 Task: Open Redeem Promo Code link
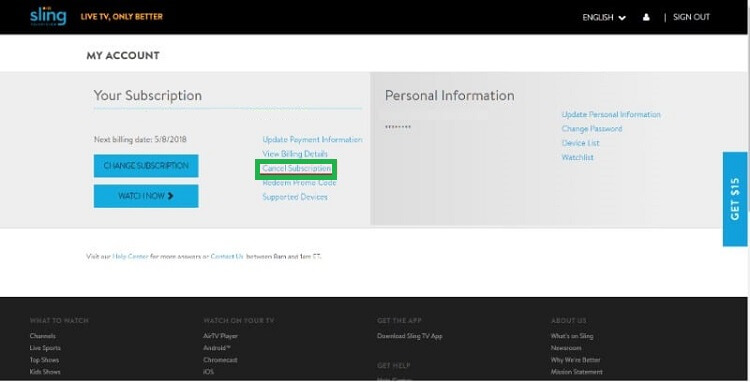(299, 183)
